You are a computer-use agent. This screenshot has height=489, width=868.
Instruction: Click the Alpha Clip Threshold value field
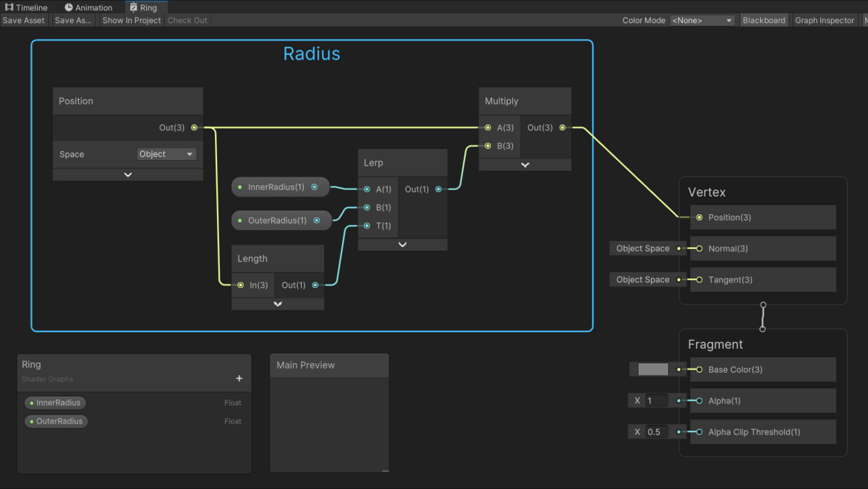click(x=657, y=432)
